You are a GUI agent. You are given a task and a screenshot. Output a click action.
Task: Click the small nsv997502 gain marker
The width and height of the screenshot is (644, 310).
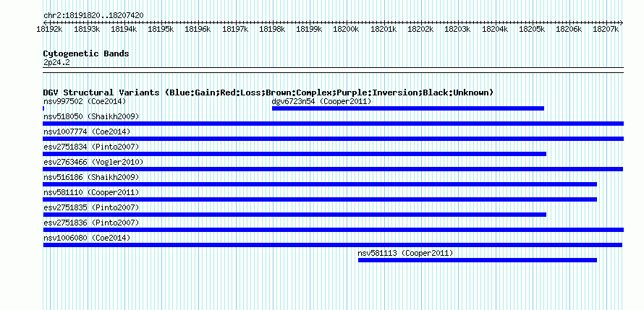[x=43, y=108]
